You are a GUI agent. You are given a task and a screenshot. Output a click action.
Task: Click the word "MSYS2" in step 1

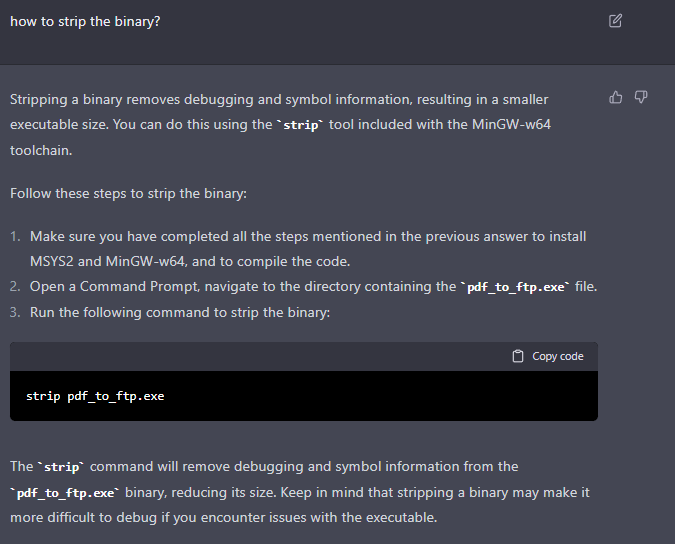[52, 261]
